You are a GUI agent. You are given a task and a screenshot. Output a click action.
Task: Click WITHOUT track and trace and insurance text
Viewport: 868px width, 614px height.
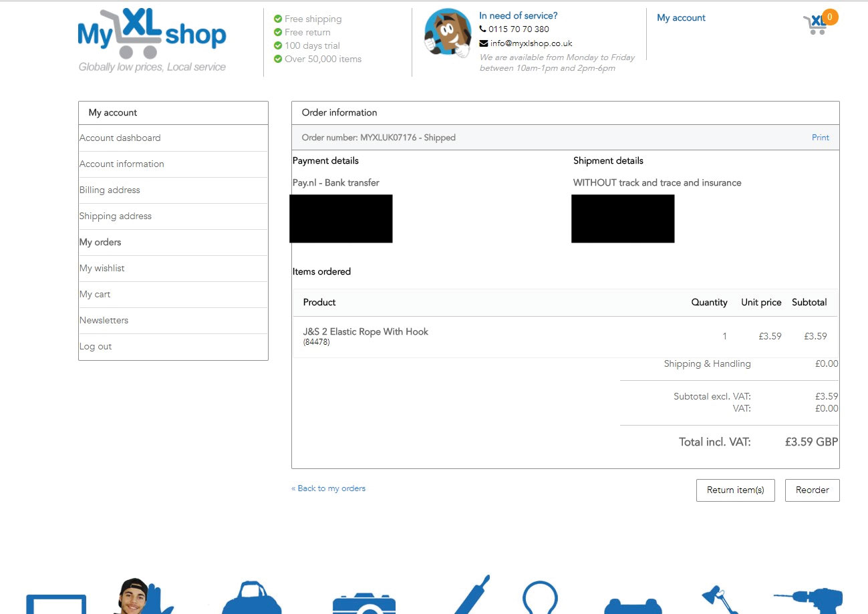(x=658, y=182)
